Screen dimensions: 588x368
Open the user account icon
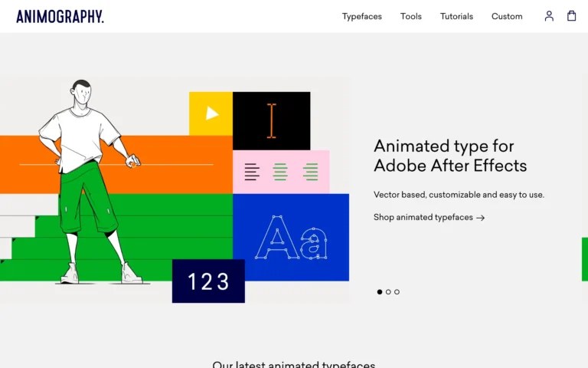coord(549,16)
